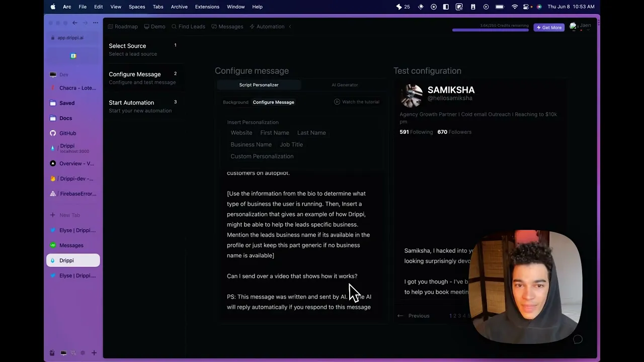The width and height of the screenshot is (644, 362).
Task: Open Drippi localhost:3000 tab
Action: pos(73,148)
